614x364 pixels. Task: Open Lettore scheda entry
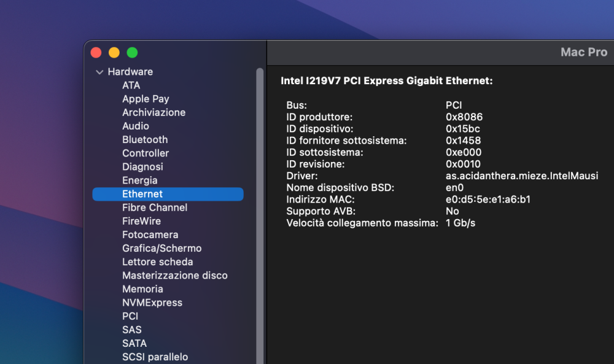pyautogui.click(x=157, y=262)
